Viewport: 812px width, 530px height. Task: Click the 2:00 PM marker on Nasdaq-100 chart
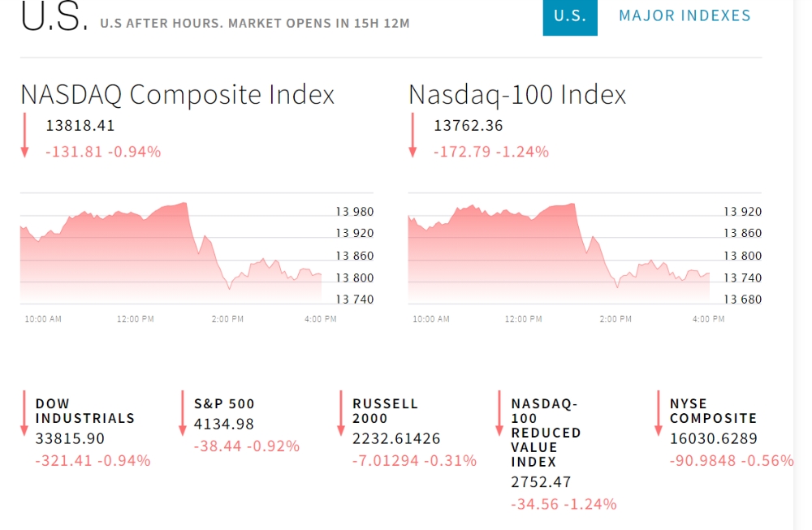pos(615,319)
